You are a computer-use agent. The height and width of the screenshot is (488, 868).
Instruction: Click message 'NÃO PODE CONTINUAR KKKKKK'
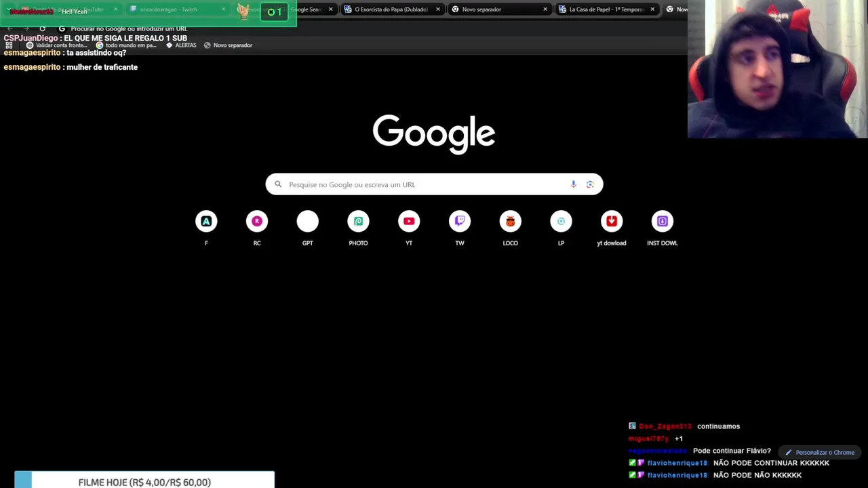[771, 463]
